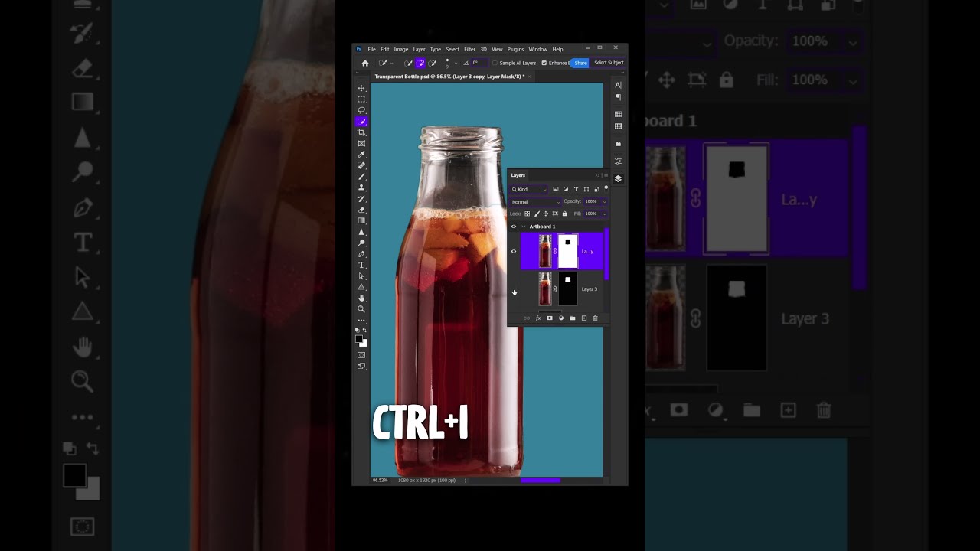Choose Add to Selection mode

pos(420,63)
